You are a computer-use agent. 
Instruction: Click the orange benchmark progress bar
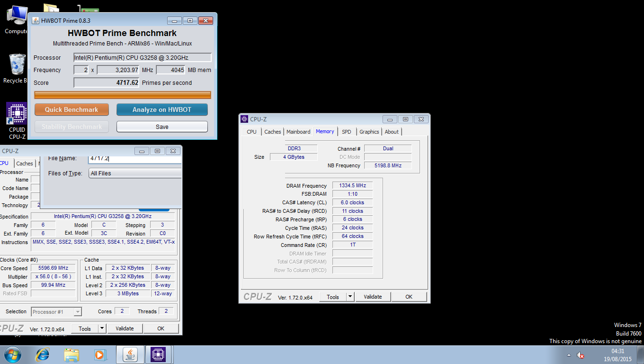pos(123,95)
